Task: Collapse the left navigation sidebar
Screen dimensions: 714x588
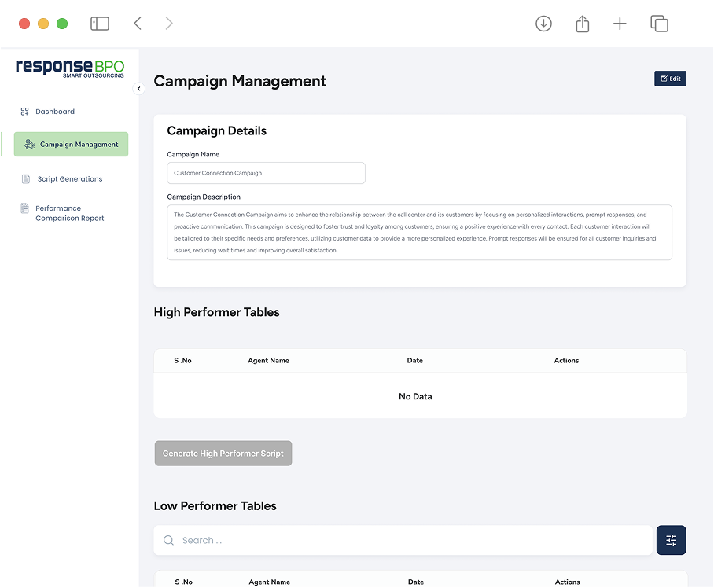Action: (x=139, y=89)
